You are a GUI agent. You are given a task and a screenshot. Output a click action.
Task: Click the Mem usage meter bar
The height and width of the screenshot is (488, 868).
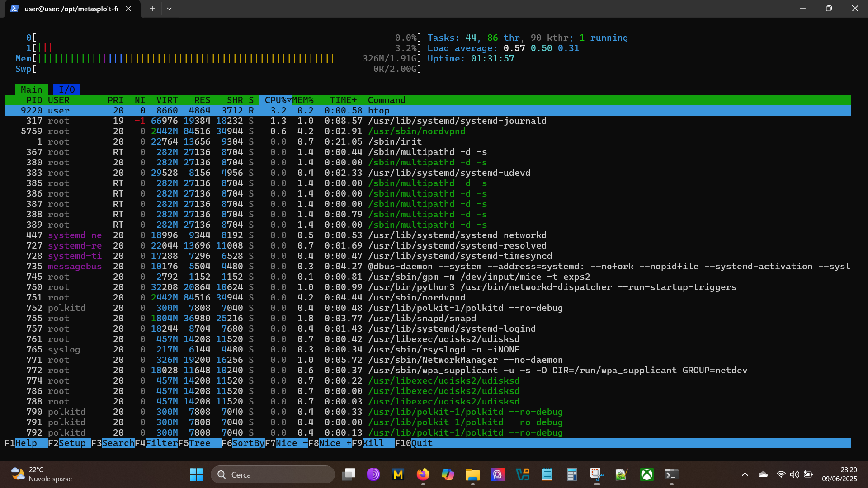(x=218, y=58)
